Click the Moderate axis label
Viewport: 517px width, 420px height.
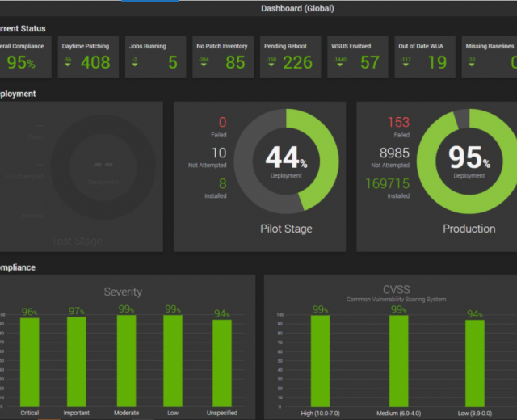126,413
